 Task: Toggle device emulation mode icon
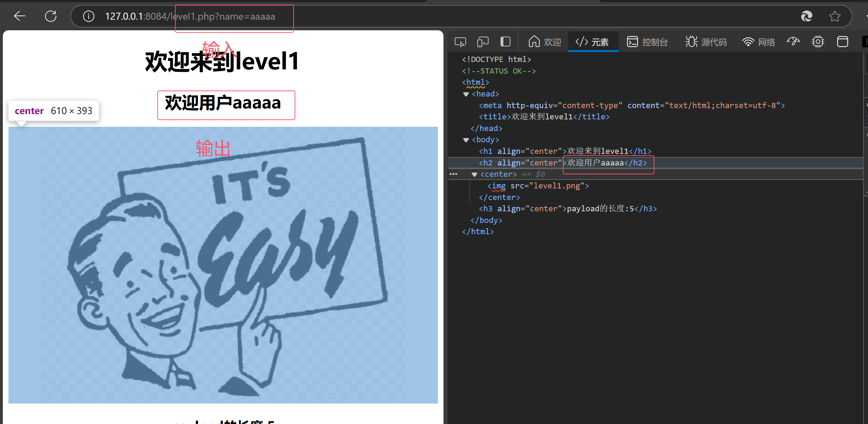[x=483, y=42]
